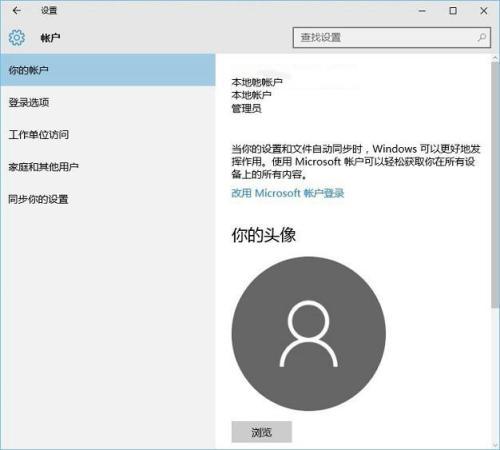The image size is (500, 450).
Task: Click the scrollbar down arrow
Action: click(495, 445)
